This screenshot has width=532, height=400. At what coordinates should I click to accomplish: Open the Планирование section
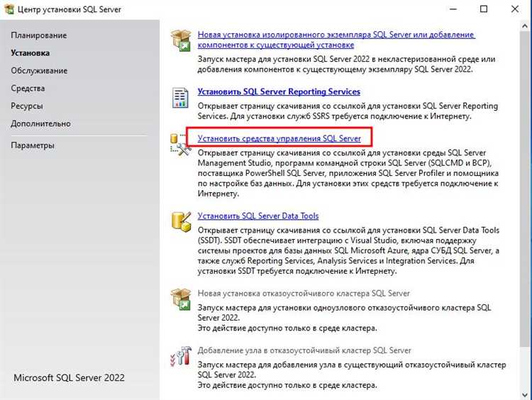(x=38, y=35)
